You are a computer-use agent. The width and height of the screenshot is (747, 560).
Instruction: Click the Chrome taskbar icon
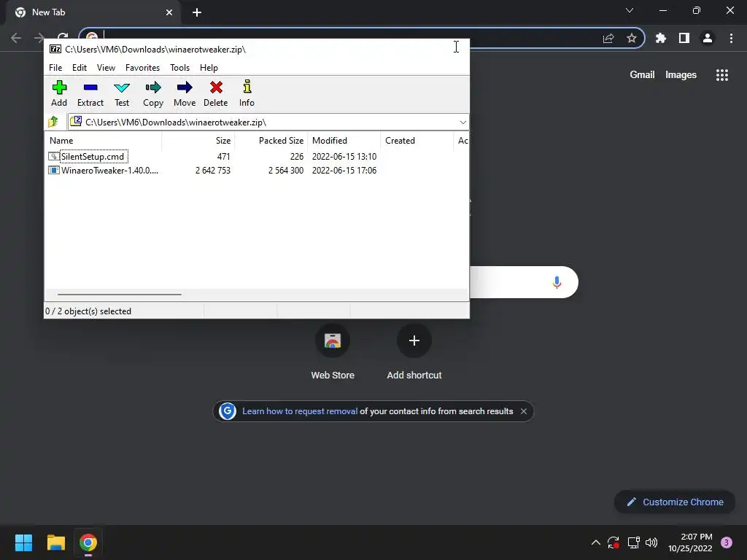[x=88, y=542]
